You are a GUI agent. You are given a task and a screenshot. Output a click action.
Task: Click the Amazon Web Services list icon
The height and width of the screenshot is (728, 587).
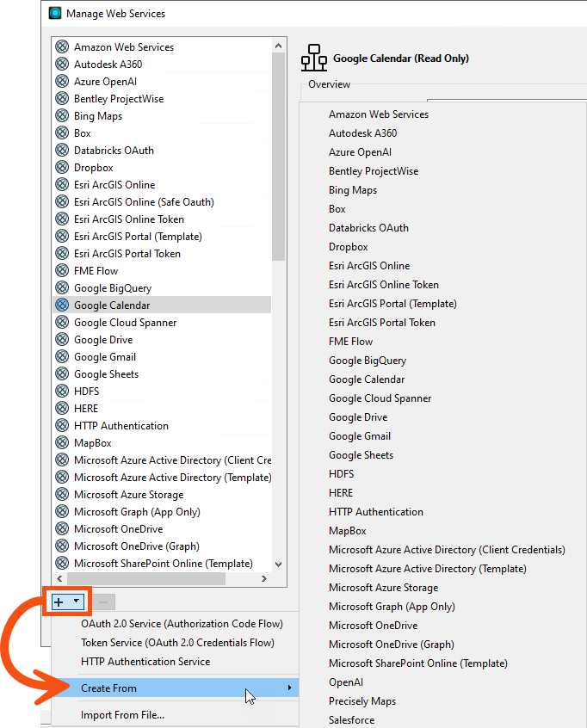coord(62,46)
